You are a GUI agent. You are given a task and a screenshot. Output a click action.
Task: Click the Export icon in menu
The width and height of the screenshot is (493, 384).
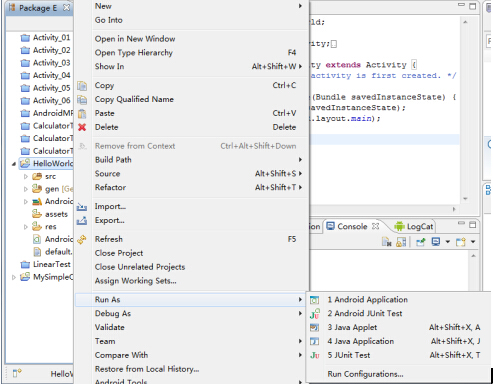pyautogui.click(x=82, y=221)
